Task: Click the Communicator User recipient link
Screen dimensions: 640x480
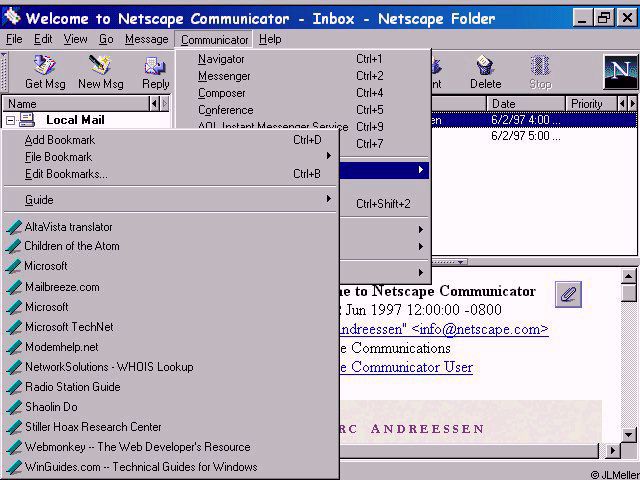Action: [x=406, y=367]
